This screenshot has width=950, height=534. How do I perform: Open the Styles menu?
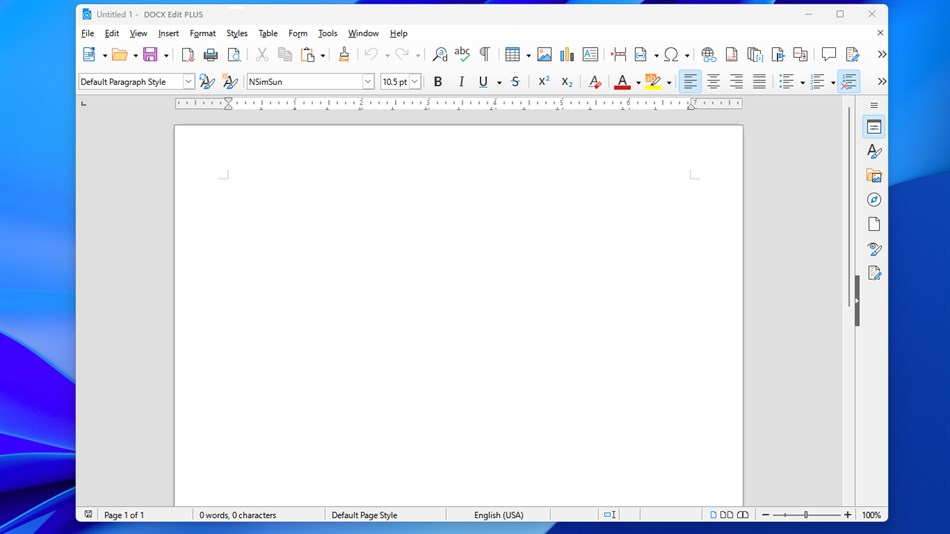[237, 33]
